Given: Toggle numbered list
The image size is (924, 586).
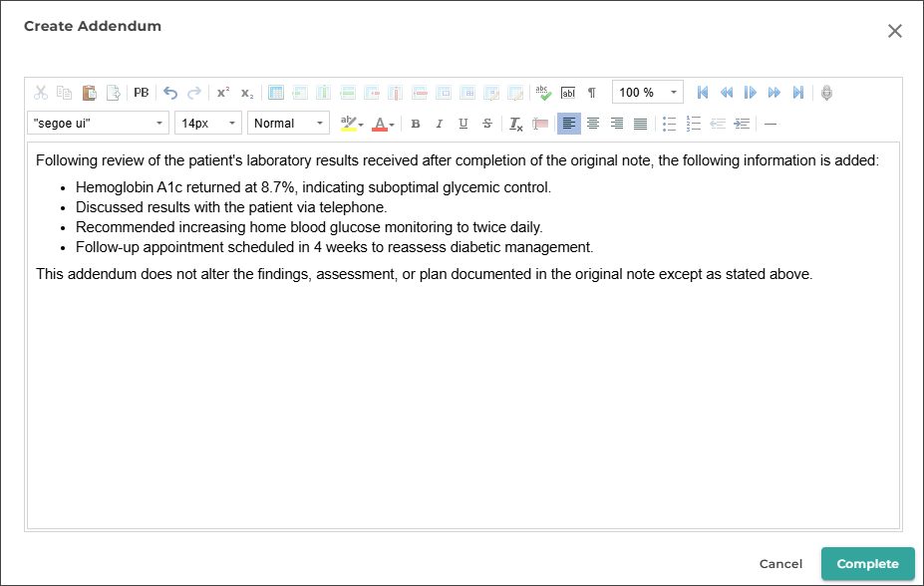Looking at the screenshot, I should pyautogui.click(x=693, y=124).
